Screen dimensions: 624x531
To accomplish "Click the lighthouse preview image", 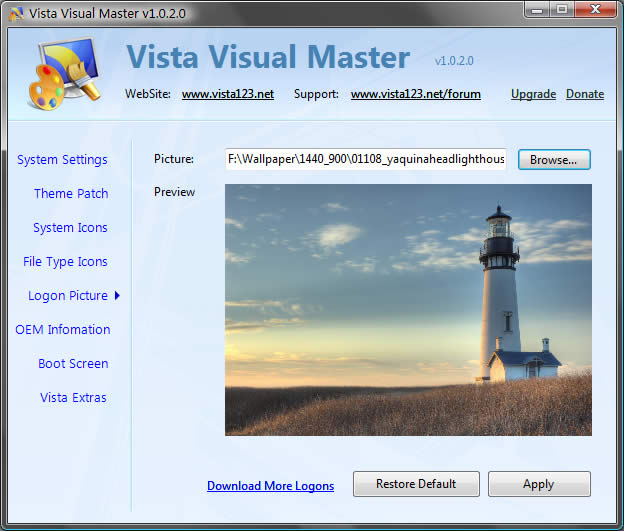I will pos(408,309).
